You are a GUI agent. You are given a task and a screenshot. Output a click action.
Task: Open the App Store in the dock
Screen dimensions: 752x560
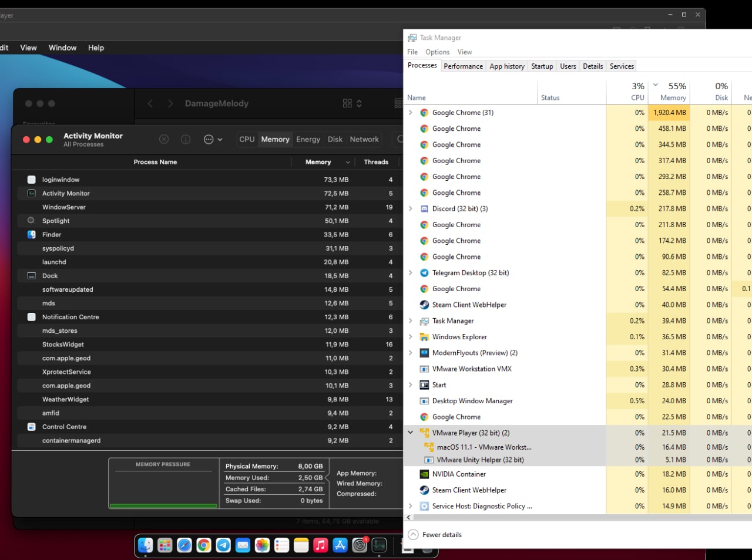[340, 545]
